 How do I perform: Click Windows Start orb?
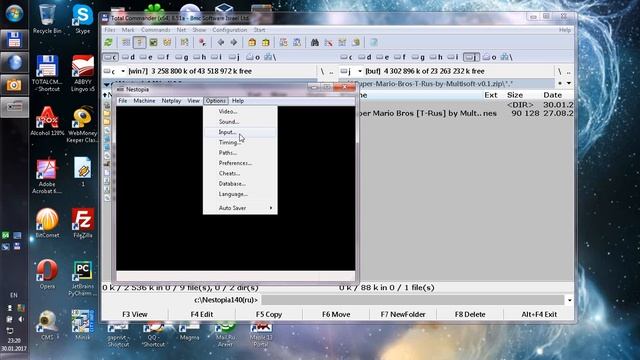click(14, 13)
